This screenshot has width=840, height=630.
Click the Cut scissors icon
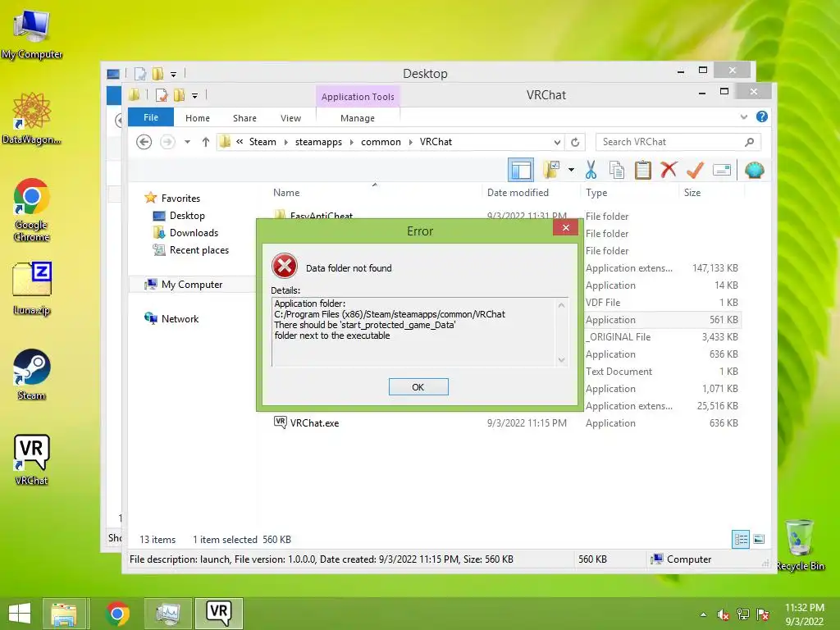coord(591,171)
